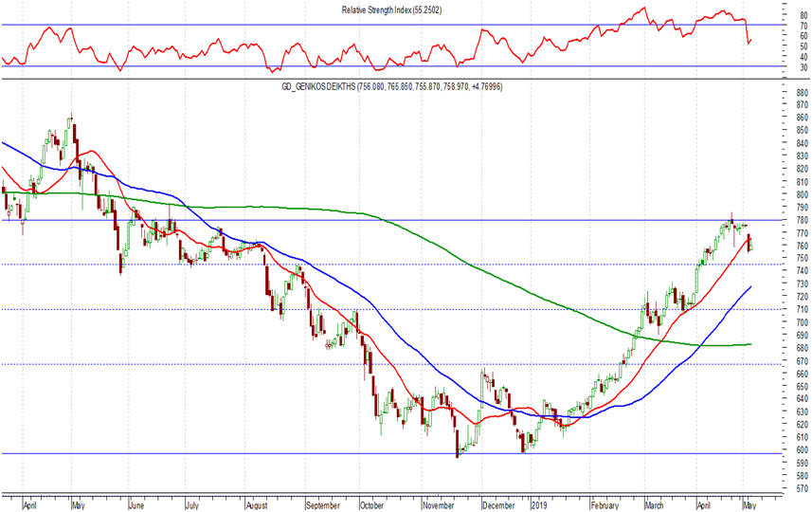Click the 630 price axis label

(x=803, y=412)
